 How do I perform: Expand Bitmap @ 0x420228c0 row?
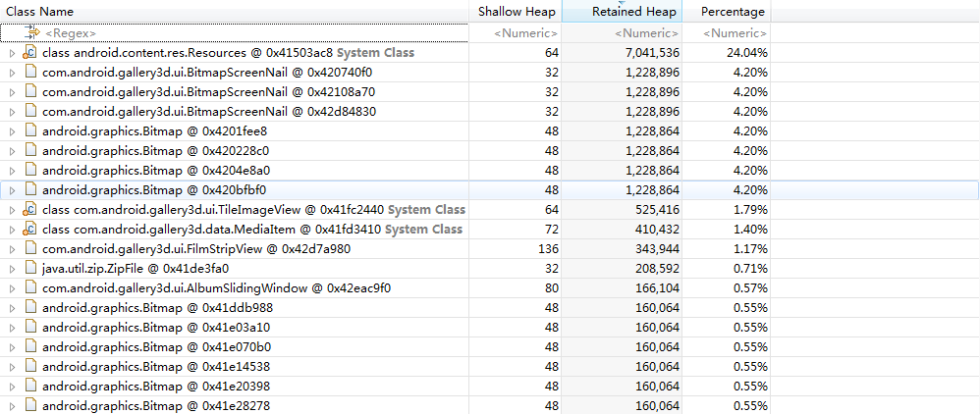11,151
